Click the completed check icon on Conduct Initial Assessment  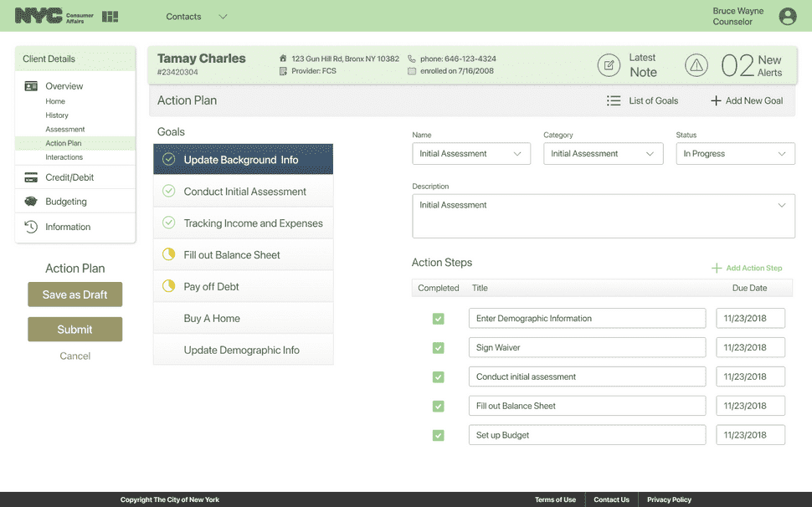pyautogui.click(x=167, y=191)
